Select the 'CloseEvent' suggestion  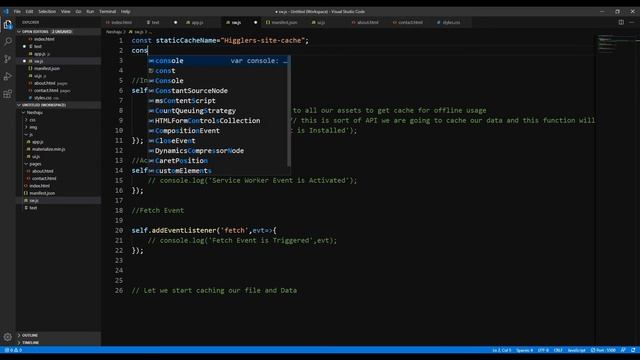219,141
